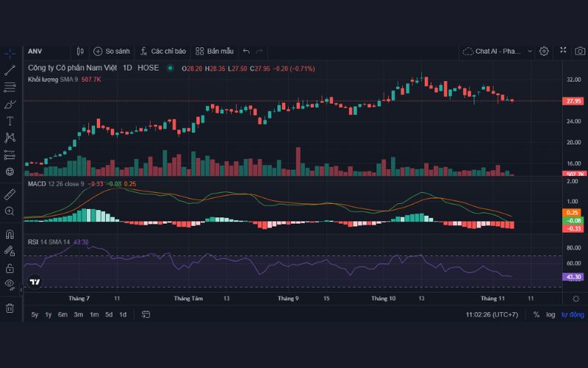588x368 pixels.
Task: Delete drawings with the trash icon
Action: point(10,308)
